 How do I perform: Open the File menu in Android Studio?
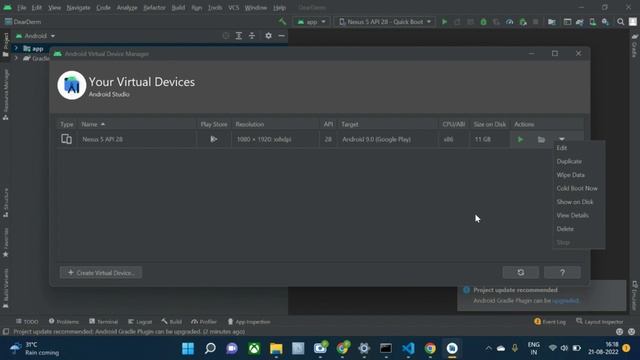pyautogui.click(x=21, y=8)
